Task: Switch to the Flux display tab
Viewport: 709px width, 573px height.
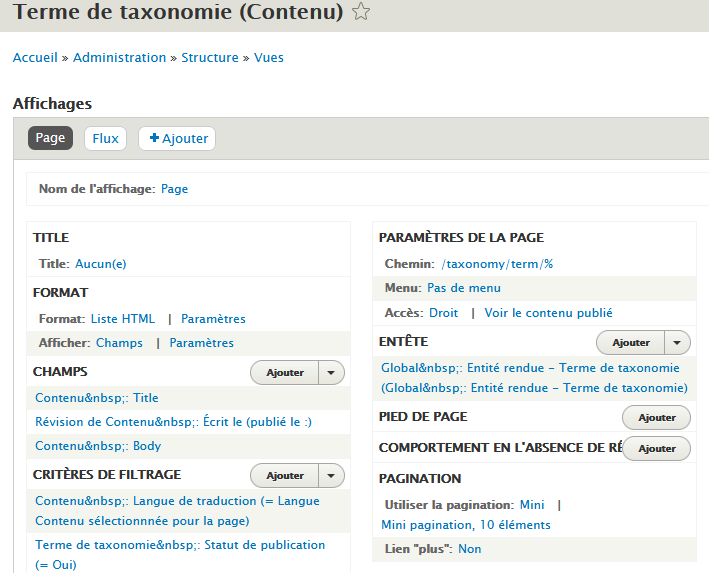Action: [105, 138]
